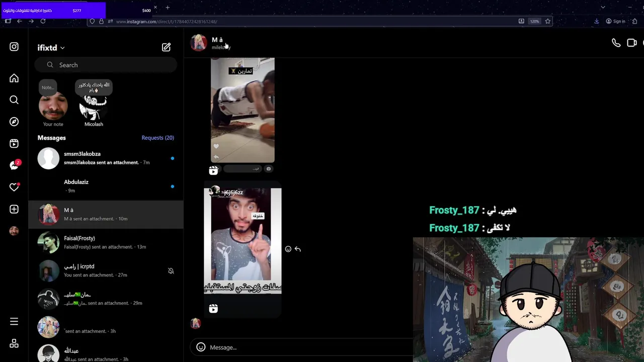Open the تمارين workout reel thumbnail
Viewport: 644px width, 362px height.
point(243,110)
